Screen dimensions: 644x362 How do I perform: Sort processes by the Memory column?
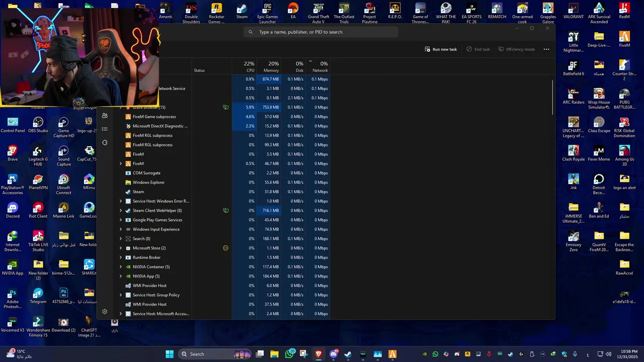point(269,66)
